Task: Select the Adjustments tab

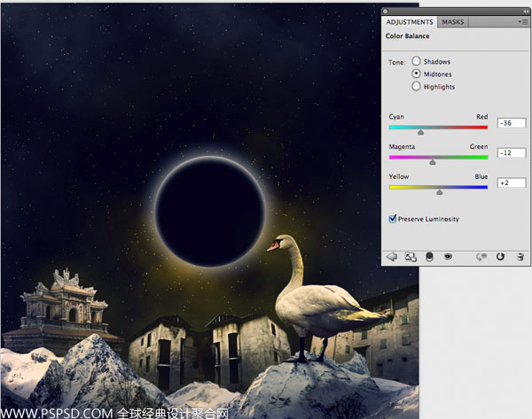Action: pos(410,22)
